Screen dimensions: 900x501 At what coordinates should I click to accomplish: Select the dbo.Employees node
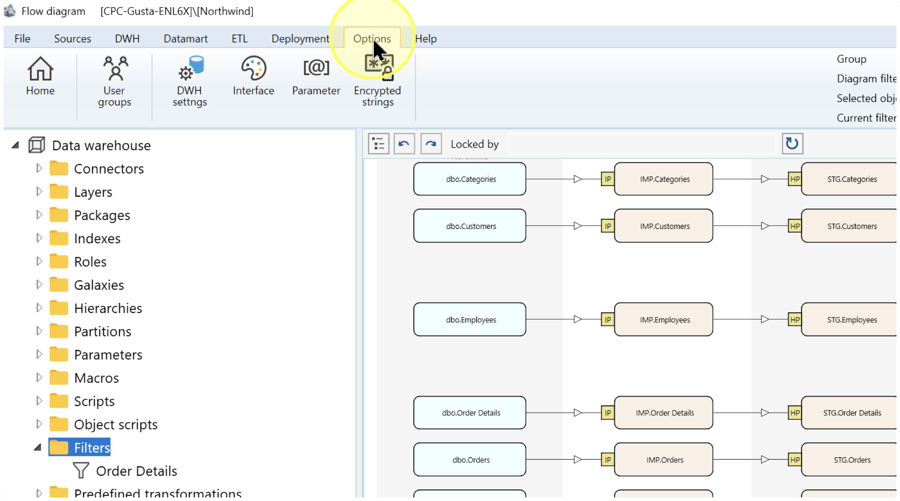coord(470,320)
